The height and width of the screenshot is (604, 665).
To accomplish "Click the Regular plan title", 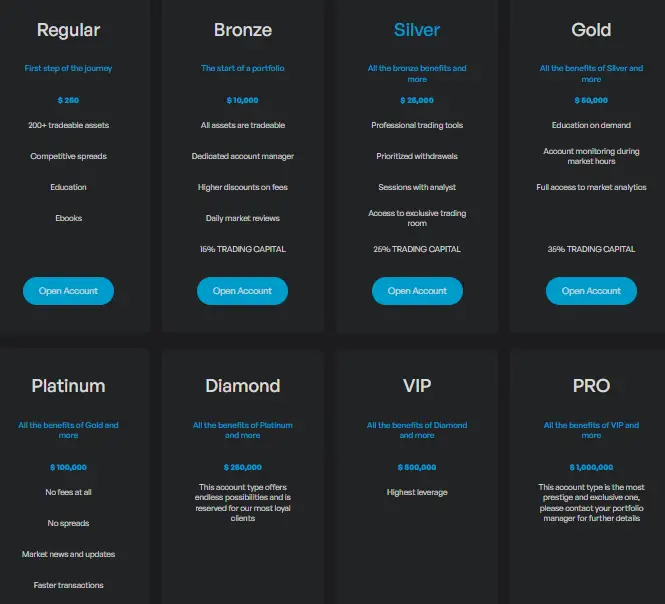I will (68, 31).
